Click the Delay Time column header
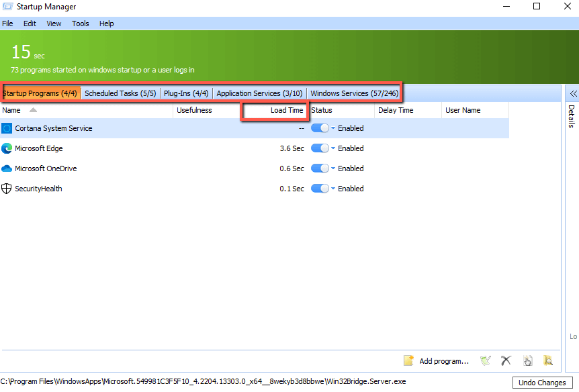The image size is (579, 392). pyautogui.click(x=408, y=110)
